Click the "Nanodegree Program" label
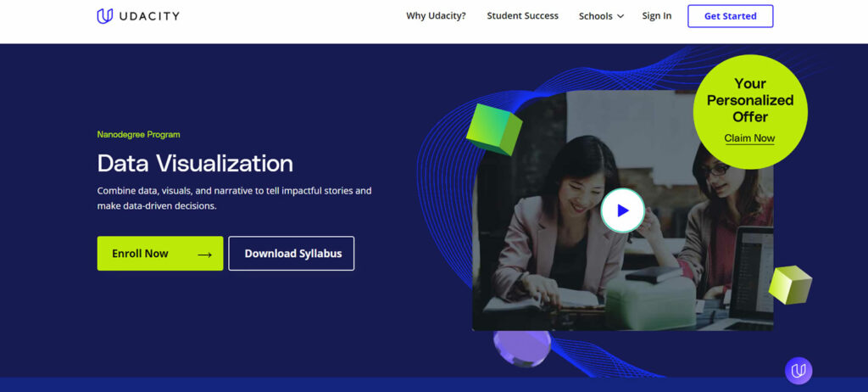Screen dimensions: 868x392 pyautogui.click(x=138, y=134)
